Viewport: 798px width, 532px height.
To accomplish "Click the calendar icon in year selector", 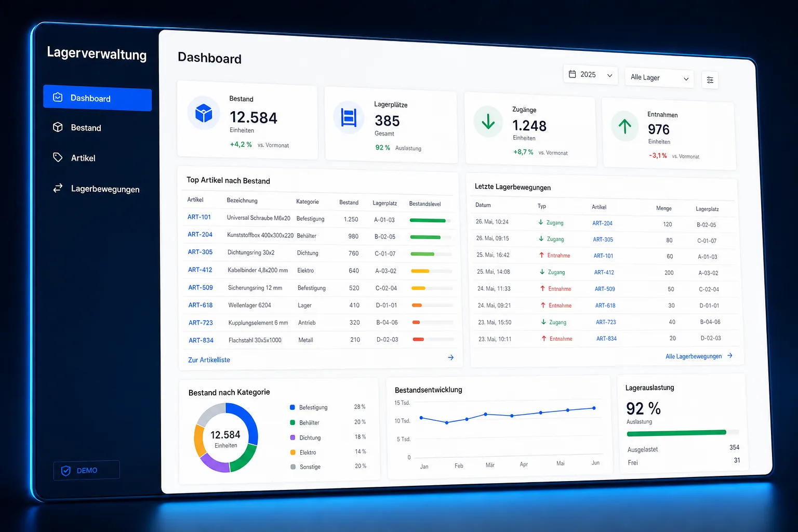I will [572, 74].
